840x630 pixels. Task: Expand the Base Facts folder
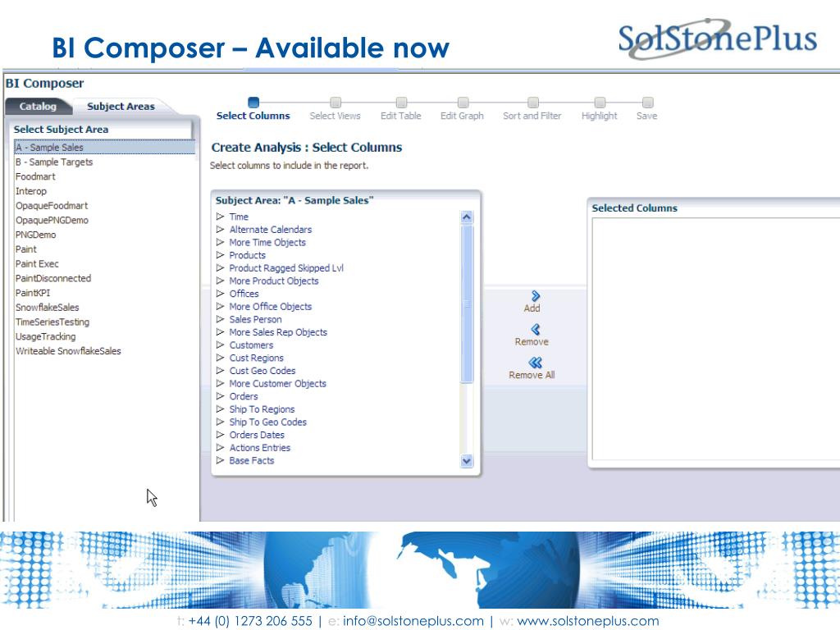click(x=220, y=461)
